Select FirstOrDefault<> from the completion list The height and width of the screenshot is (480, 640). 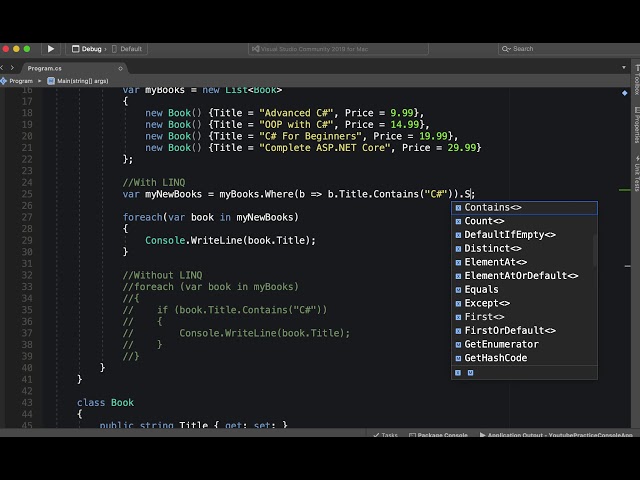(524, 331)
